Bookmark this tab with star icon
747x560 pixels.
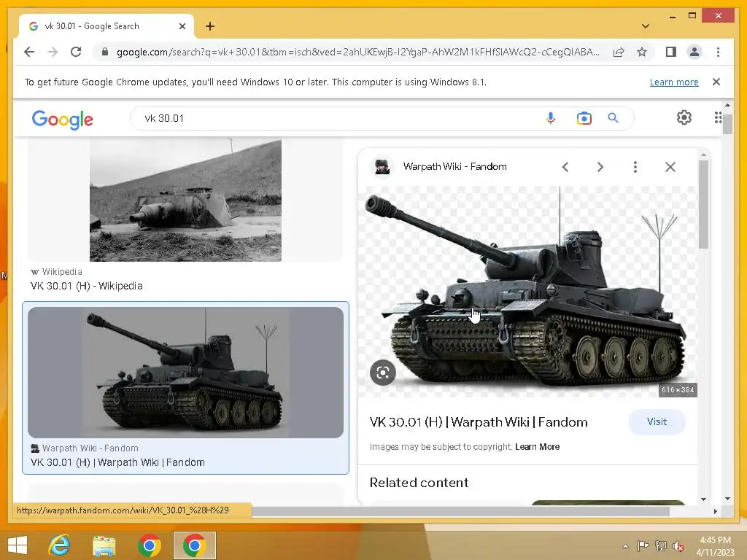coord(642,52)
